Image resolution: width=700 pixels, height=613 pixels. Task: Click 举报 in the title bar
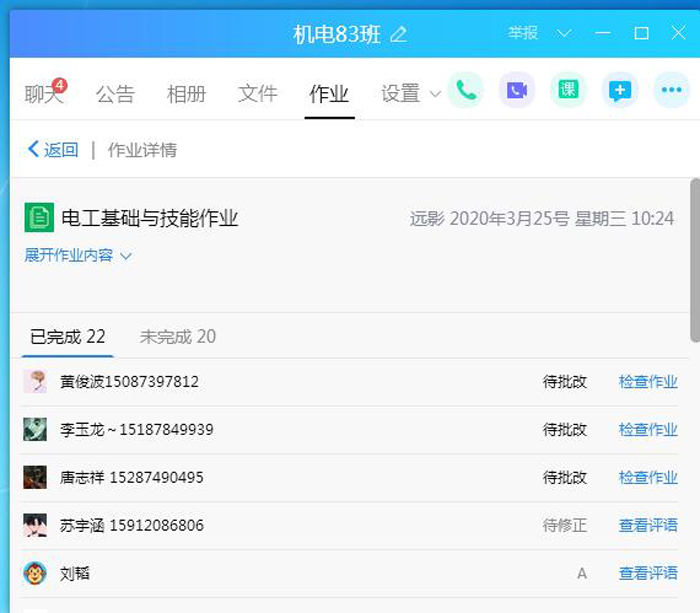pos(522,33)
